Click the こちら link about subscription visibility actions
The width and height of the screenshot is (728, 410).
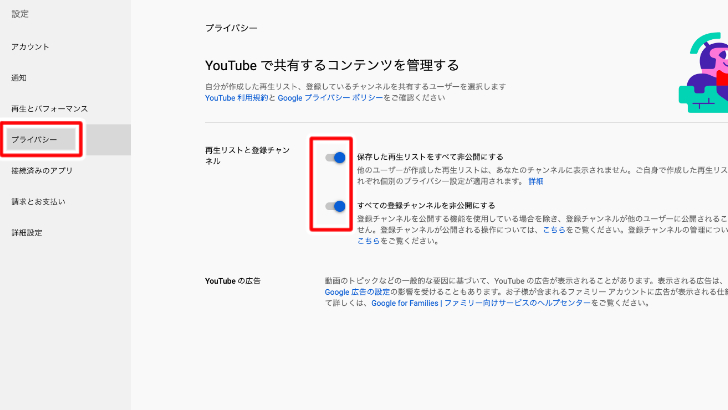554,230
